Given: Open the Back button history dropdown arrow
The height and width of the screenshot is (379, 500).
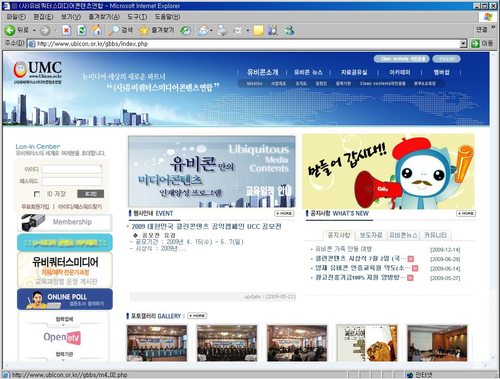Looking at the screenshot, I should coord(34,30).
